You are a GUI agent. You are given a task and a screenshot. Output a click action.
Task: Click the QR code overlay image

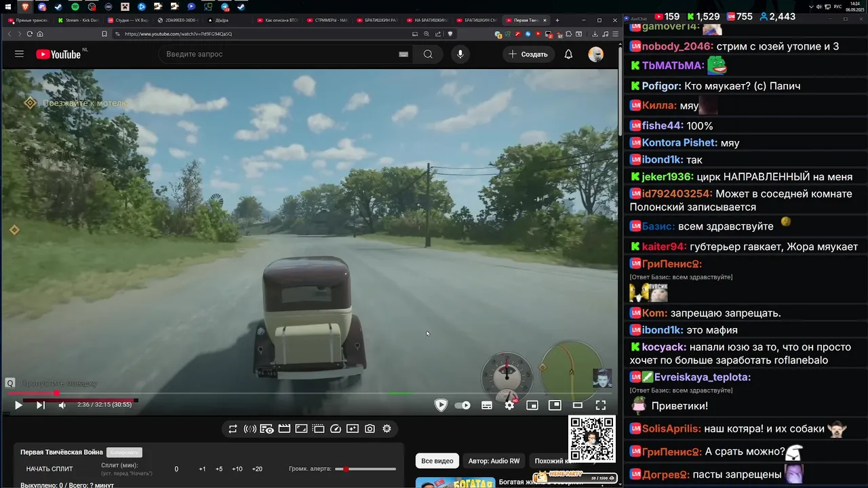[x=592, y=439]
